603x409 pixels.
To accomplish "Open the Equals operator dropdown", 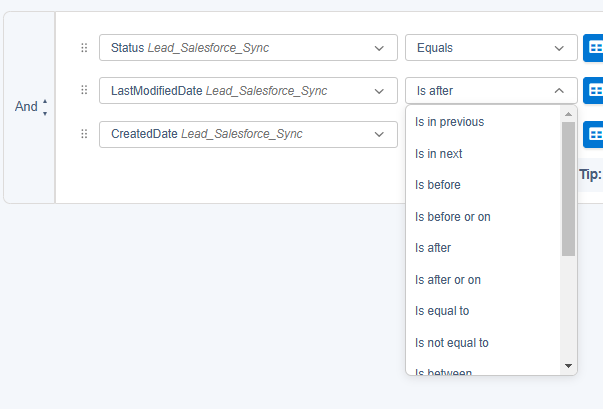I will (490, 48).
